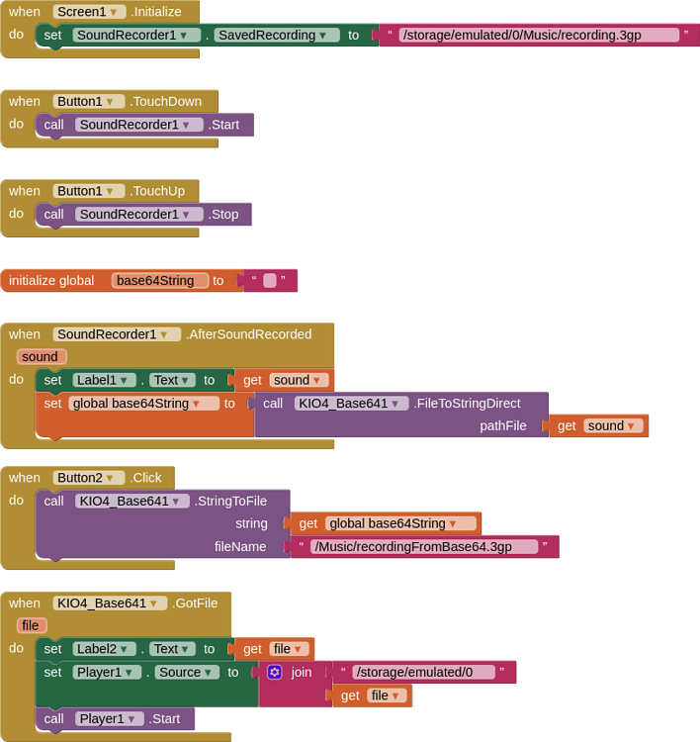
Task: Select the file parameter in GotFile event
Action: point(32,625)
